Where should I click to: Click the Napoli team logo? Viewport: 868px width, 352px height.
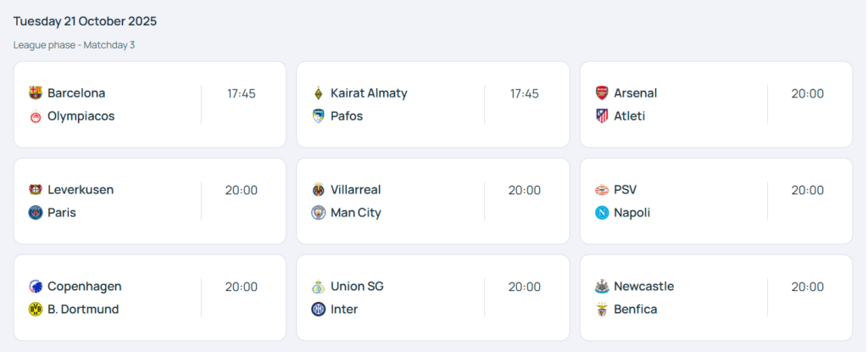point(601,213)
